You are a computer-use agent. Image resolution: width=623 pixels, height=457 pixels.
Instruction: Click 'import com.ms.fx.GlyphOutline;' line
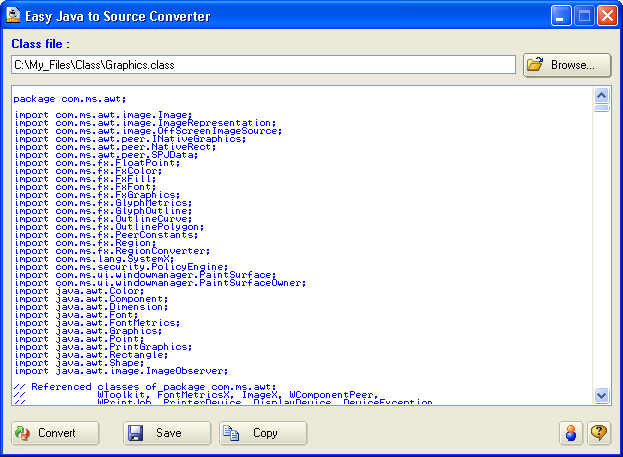coord(103,211)
